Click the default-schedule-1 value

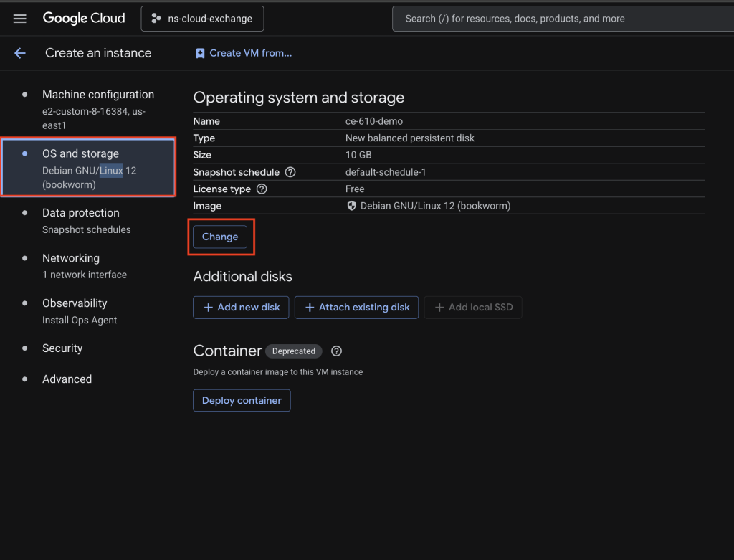click(386, 172)
